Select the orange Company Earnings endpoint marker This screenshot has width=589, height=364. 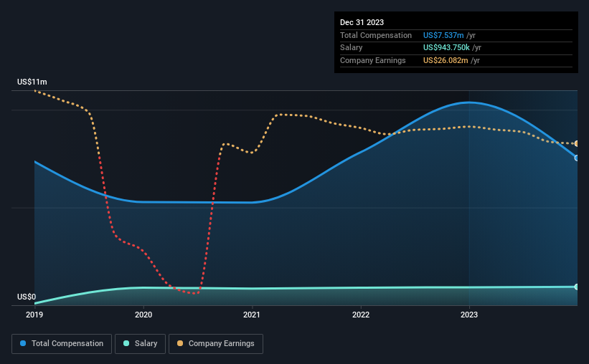point(577,144)
